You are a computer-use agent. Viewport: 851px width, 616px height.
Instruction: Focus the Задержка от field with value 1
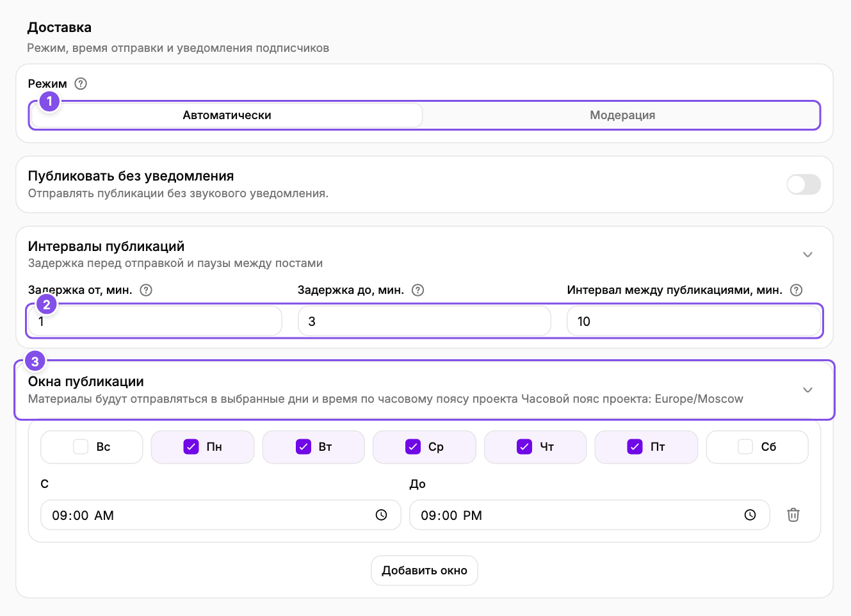tap(155, 321)
